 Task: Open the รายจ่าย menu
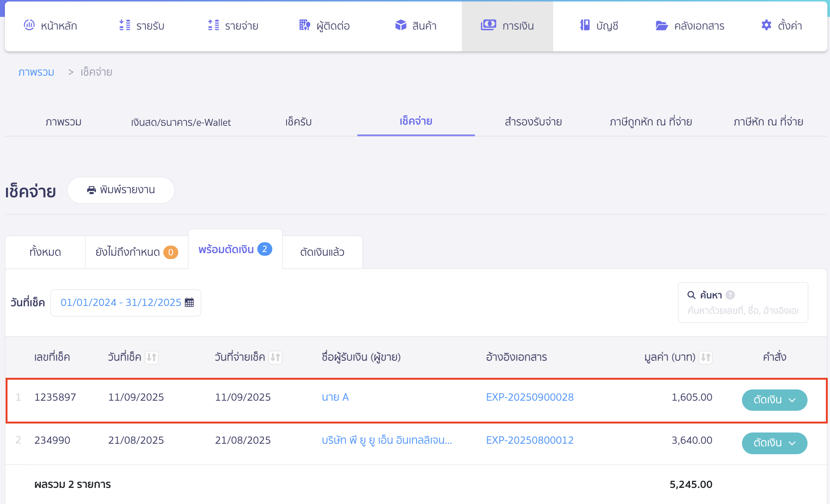pyautogui.click(x=233, y=25)
